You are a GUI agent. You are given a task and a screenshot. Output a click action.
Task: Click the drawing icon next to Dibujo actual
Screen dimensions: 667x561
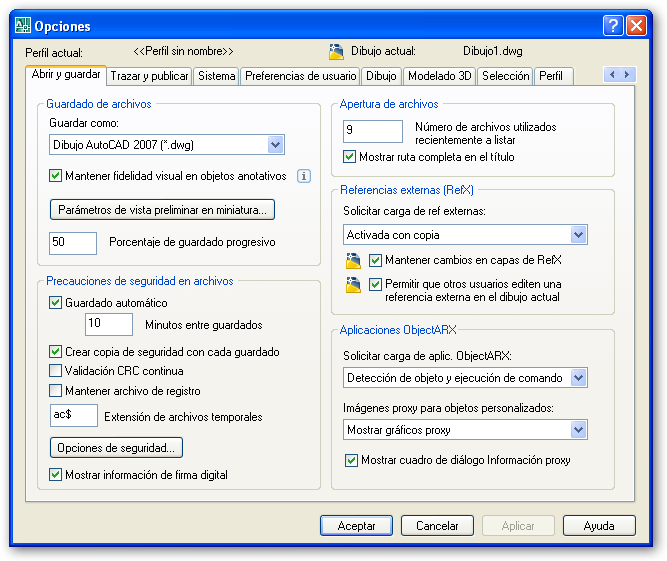[336, 51]
